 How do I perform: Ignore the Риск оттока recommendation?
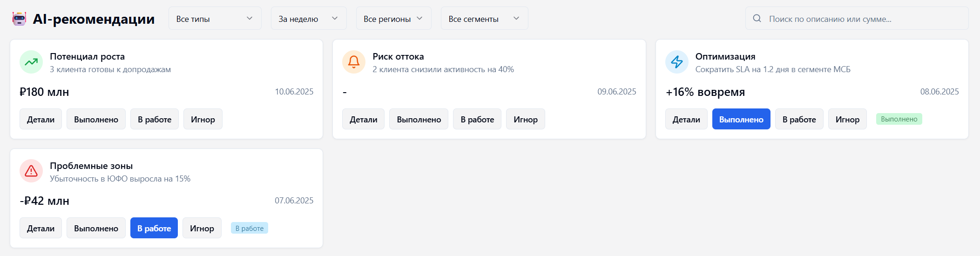point(525,119)
